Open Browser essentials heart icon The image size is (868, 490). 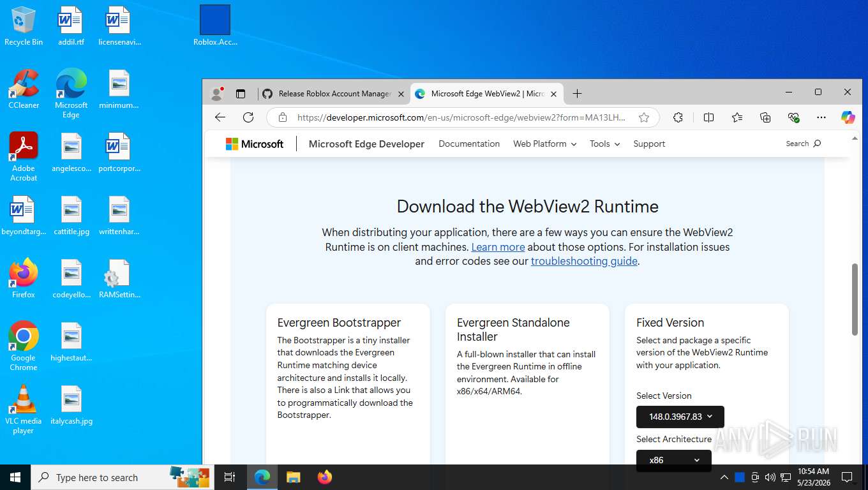click(793, 117)
